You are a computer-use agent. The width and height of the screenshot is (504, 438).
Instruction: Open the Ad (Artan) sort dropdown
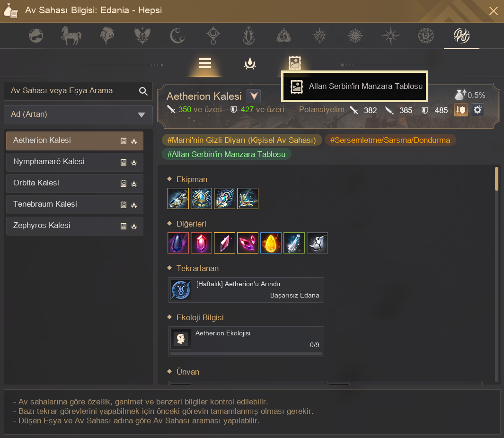[78, 115]
